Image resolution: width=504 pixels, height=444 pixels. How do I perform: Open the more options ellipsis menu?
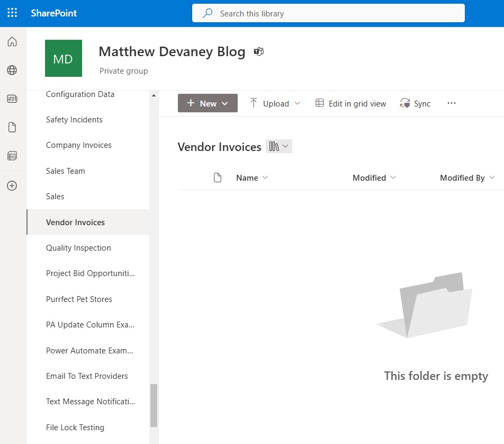[x=452, y=103]
